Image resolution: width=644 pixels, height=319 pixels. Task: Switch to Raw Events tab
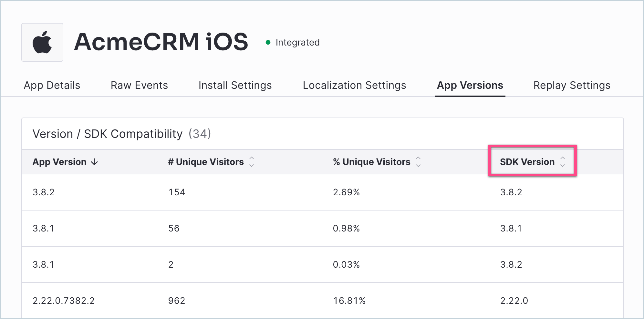click(139, 85)
